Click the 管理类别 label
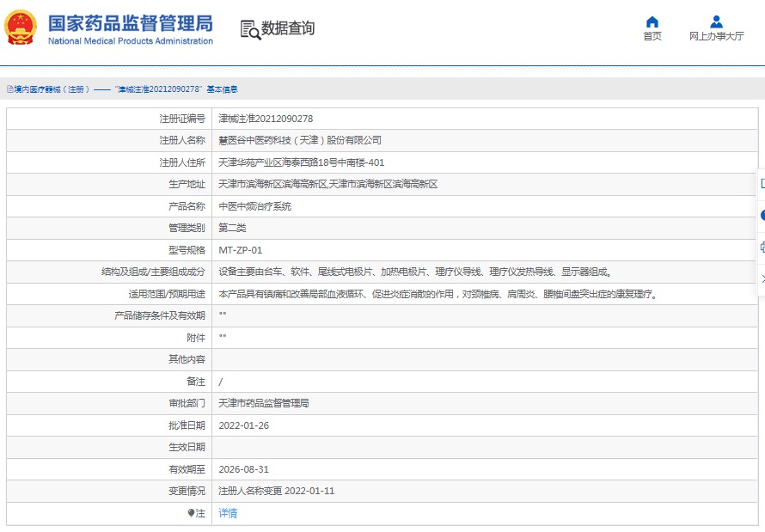765x532 pixels. click(187, 228)
